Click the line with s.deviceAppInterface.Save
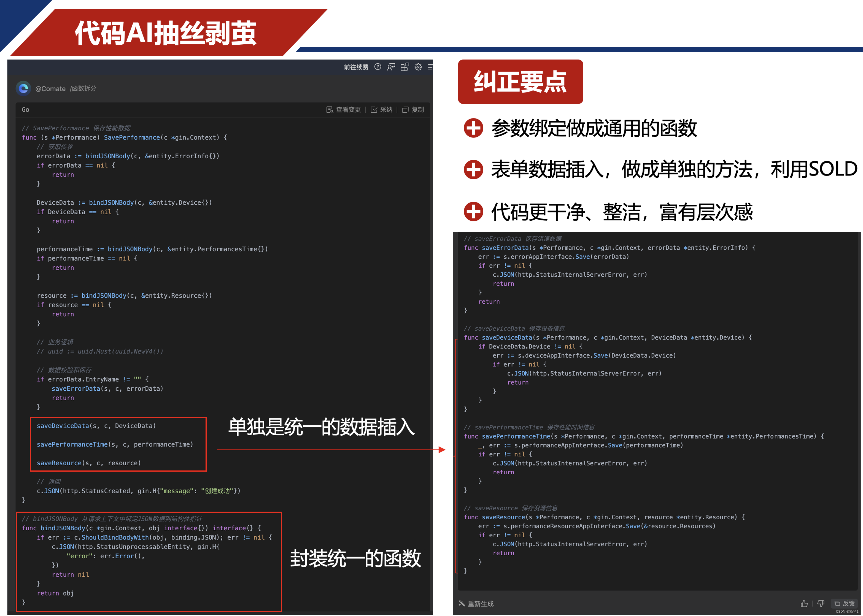The height and width of the screenshot is (616, 863). pyautogui.click(x=584, y=355)
